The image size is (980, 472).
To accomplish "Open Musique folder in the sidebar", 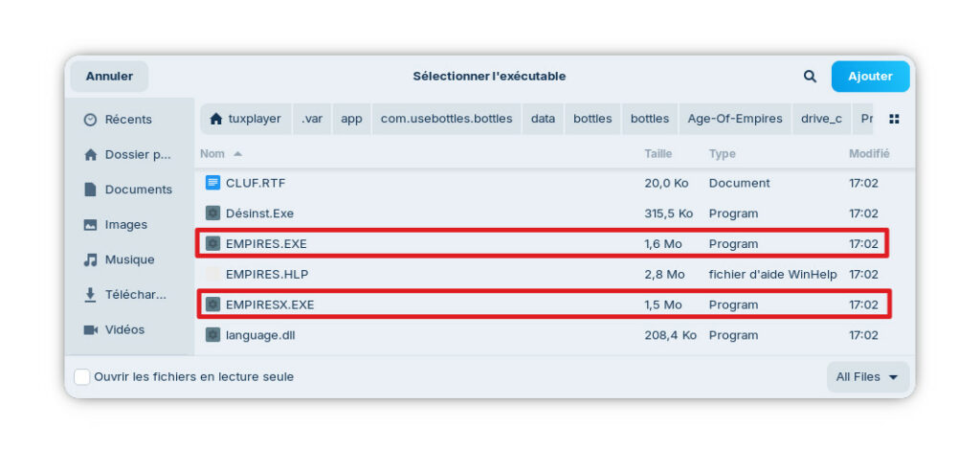I will point(128,259).
